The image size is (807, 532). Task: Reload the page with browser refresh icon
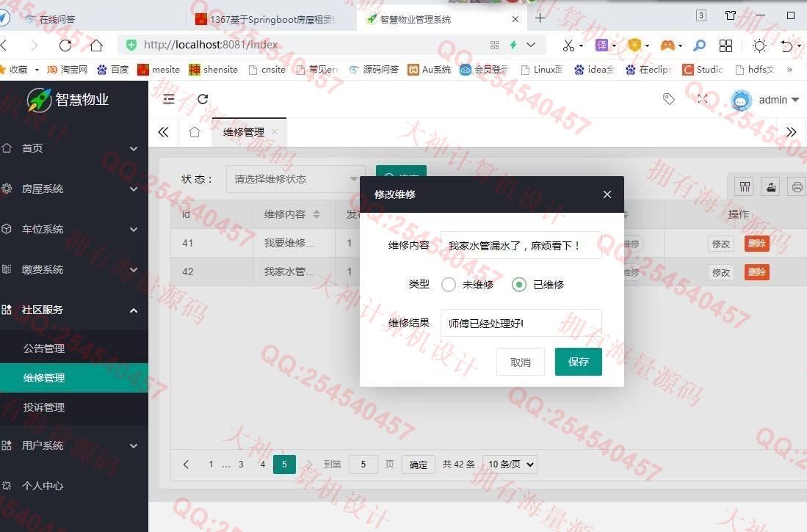[x=65, y=45]
